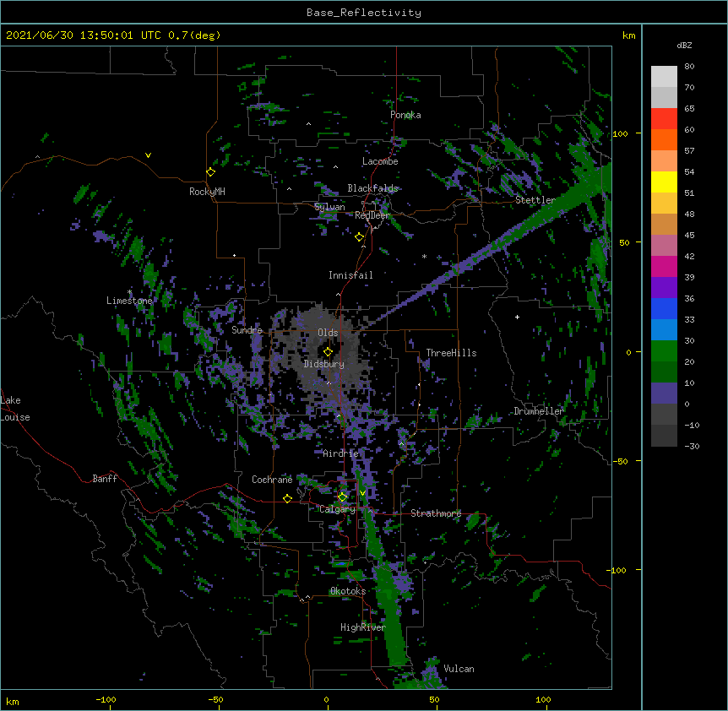
Task: Click the Innisfail city label
Action: (350, 275)
